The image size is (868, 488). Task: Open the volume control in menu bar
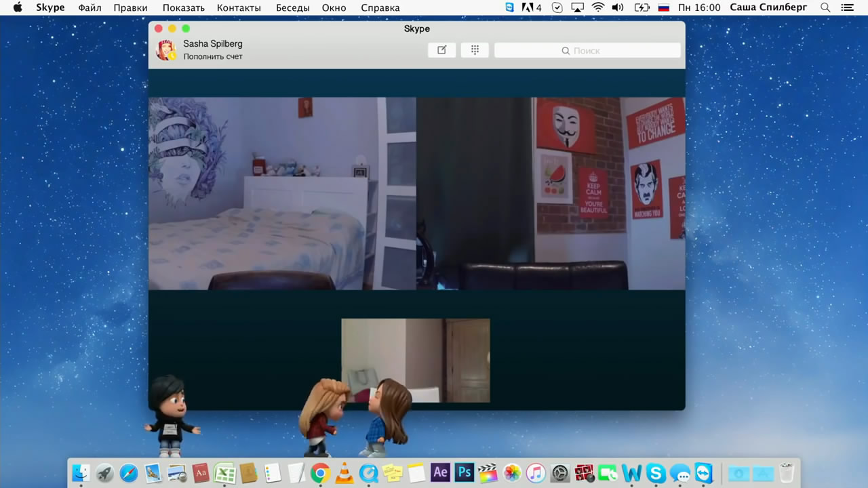click(x=618, y=8)
